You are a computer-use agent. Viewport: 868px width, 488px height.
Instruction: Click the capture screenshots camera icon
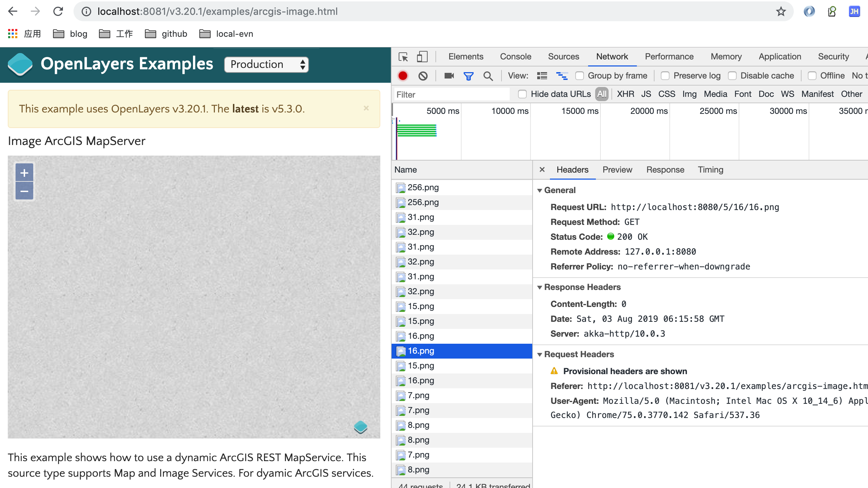pyautogui.click(x=449, y=76)
